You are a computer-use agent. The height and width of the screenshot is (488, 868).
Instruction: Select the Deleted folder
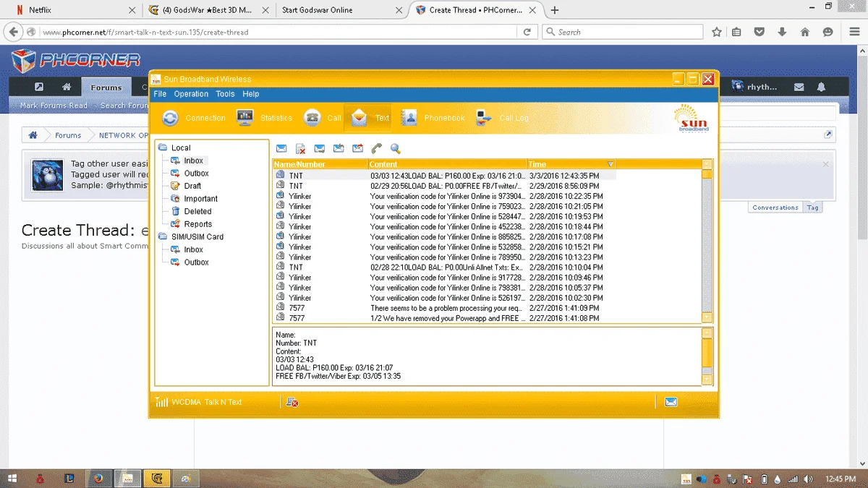click(197, 212)
